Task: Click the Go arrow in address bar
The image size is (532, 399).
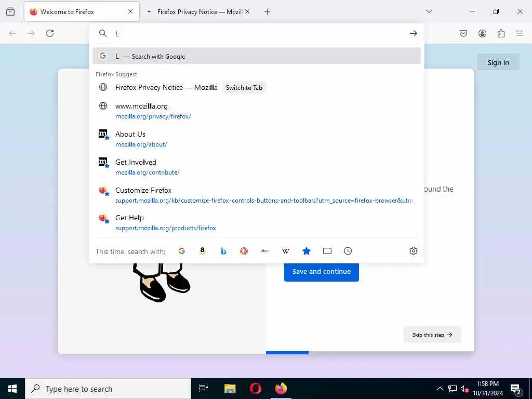Action: [x=413, y=33]
